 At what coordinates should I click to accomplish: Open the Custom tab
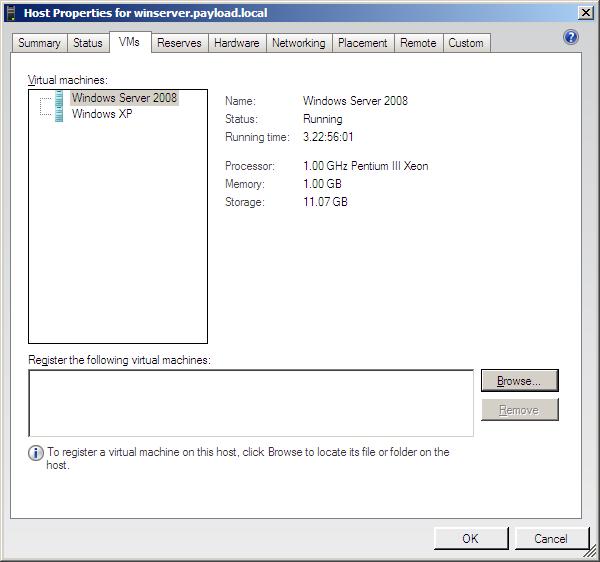[x=466, y=43]
